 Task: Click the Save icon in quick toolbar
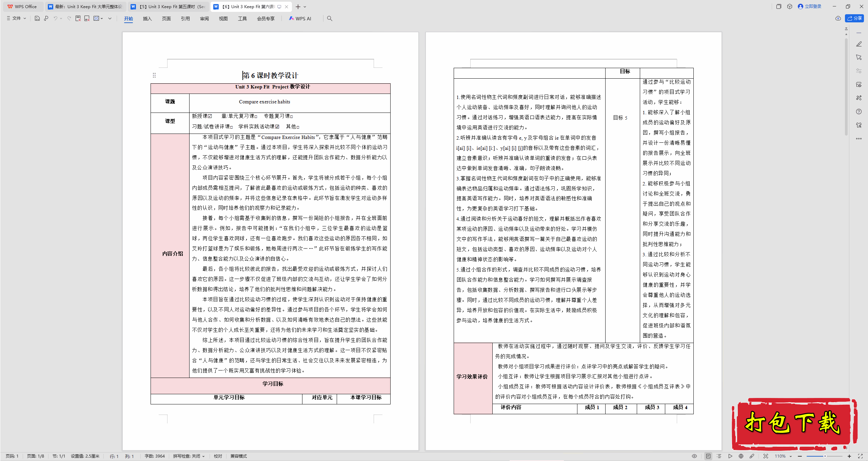coord(37,18)
